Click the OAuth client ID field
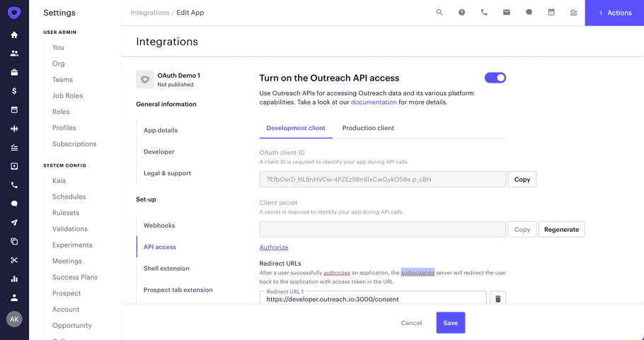The width and height of the screenshot is (644, 340). [382, 180]
